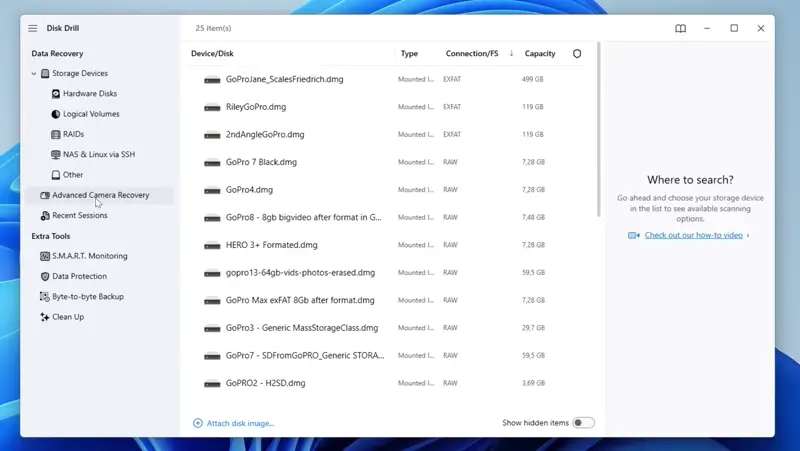800x451 pixels.
Task: Toggle the Show hidden items switch
Action: 583,423
